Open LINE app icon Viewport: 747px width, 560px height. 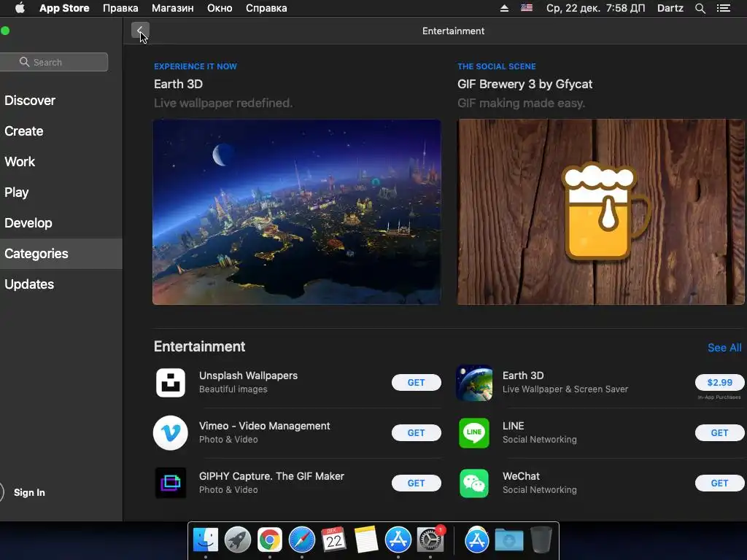tap(474, 433)
